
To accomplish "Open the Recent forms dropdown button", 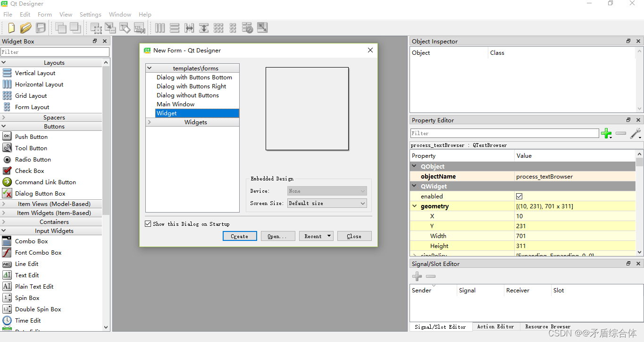I will click(316, 236).
